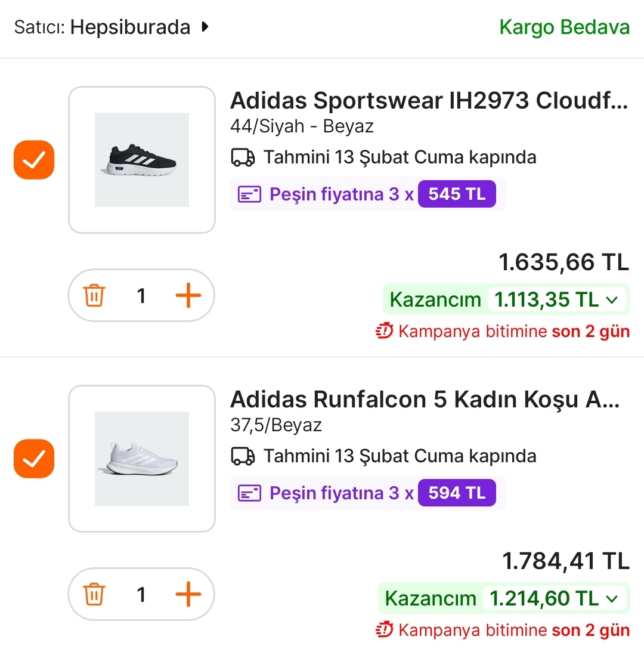Open the Adidas Sportswear IH2973 Cloudfoam product title
The width and height of the screenshot is (644, 649).
pyautogui.click(x=429, y=101)
